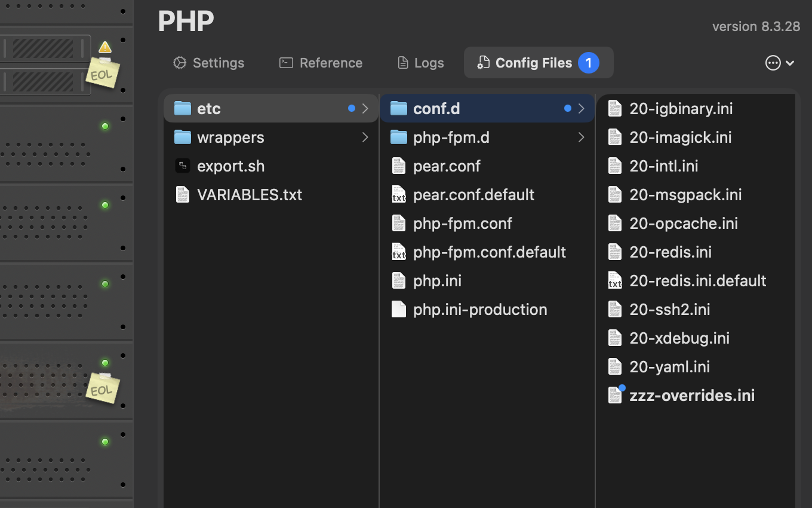Click the version 8.3.28 label
This screenshot has width=812, height=508.
(756, 26)
